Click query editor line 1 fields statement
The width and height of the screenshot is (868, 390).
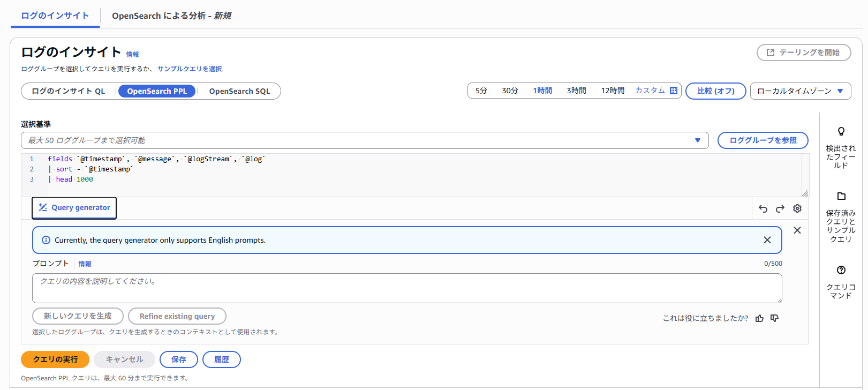pyautogui.click(x=156, y=159)
